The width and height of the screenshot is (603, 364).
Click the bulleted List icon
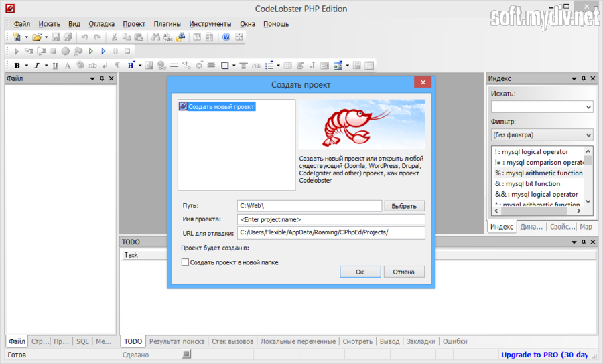coord(269,66)
